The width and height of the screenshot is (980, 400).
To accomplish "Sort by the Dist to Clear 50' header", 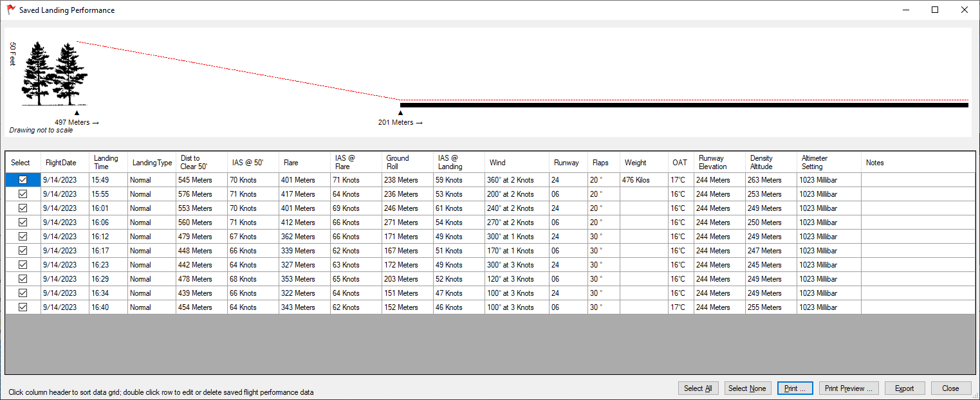I will tap(201, 163).
